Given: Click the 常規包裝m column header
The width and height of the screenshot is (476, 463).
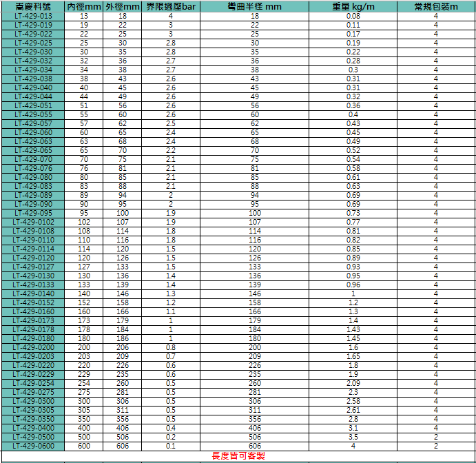Looking at the screenshot, I should click(x=436, y=7).
